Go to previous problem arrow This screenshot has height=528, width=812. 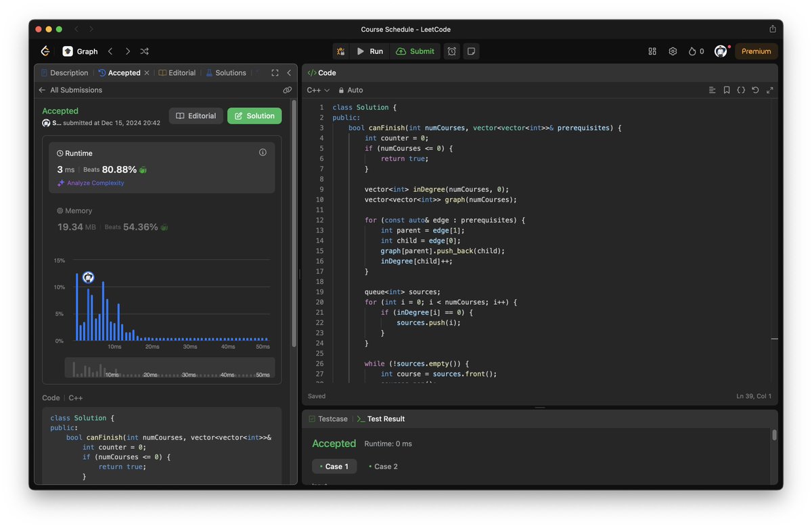[110, 51]
